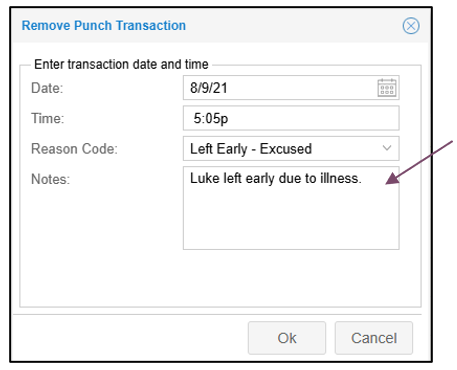Click the Remove Punch Transaction title text
The height and width of the screenshot is (370, 457).
104,26
